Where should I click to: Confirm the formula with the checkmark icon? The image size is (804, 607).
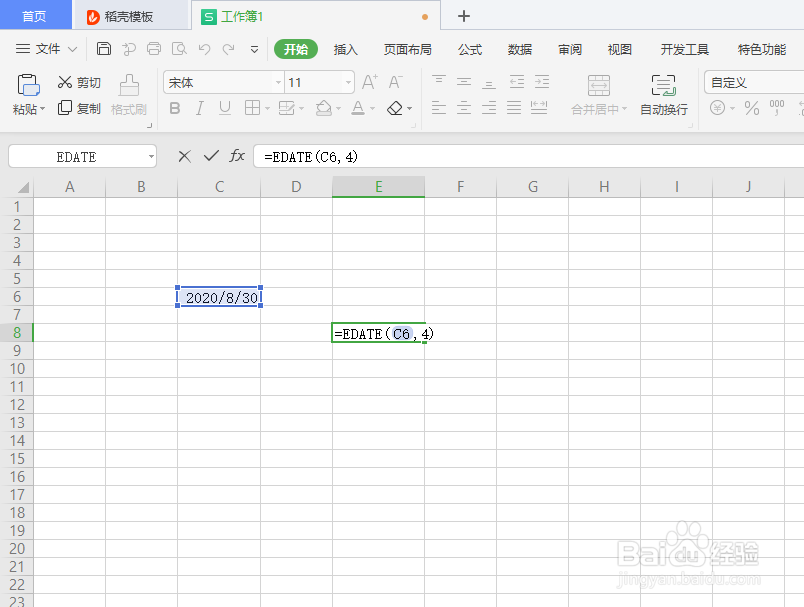(211, 156)
